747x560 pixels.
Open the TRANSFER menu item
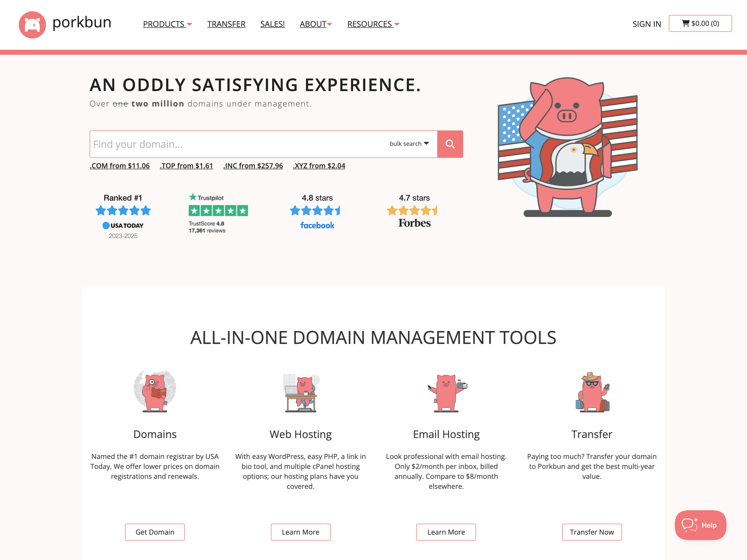[x=226, y=24]
